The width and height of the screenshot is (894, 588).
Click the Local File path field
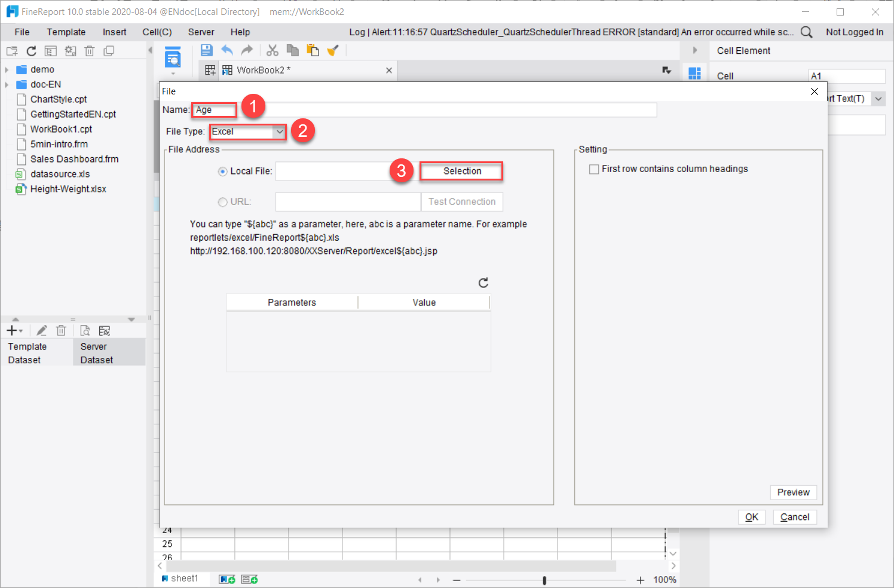coord(348,171)
